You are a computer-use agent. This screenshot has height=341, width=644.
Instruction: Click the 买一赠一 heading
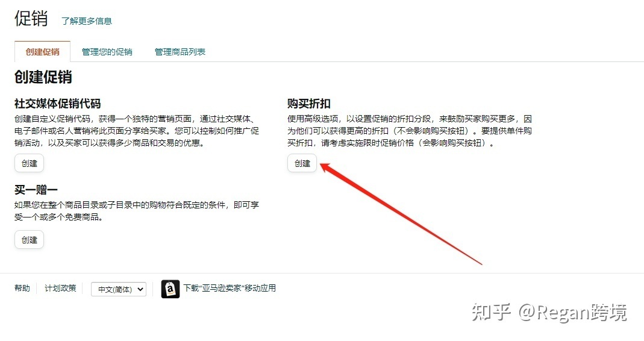tap(36, 189)
